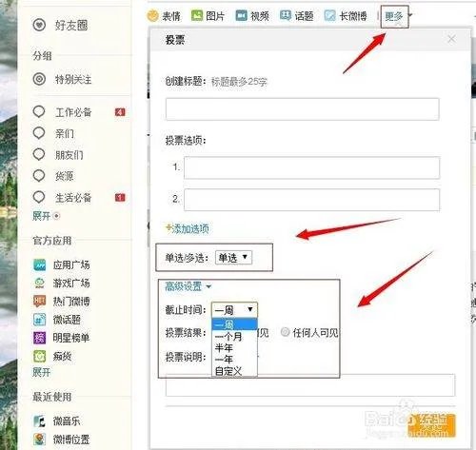Open the 明星榜单 link
476x450 pixels.
pyautogui.click(x=71, y=338)
